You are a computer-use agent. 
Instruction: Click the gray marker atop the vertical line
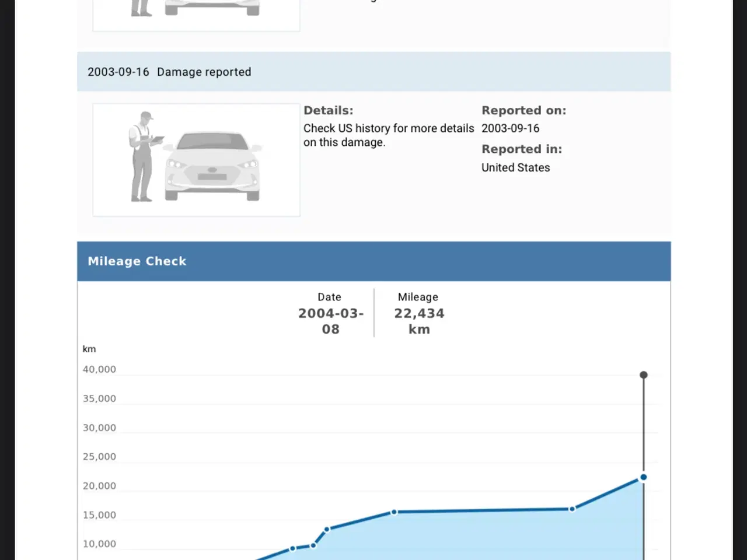tap(643, 375)
